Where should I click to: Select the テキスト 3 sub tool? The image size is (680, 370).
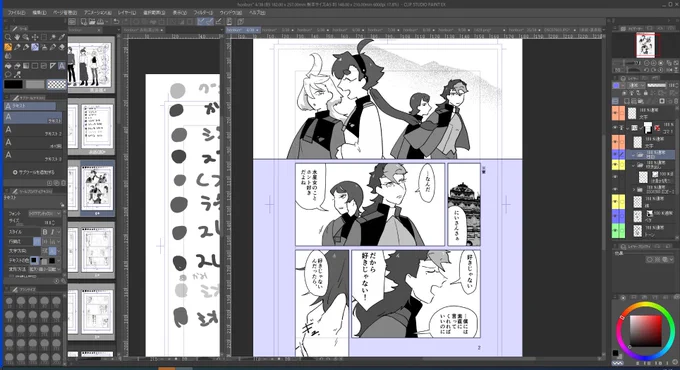[34, 156]
